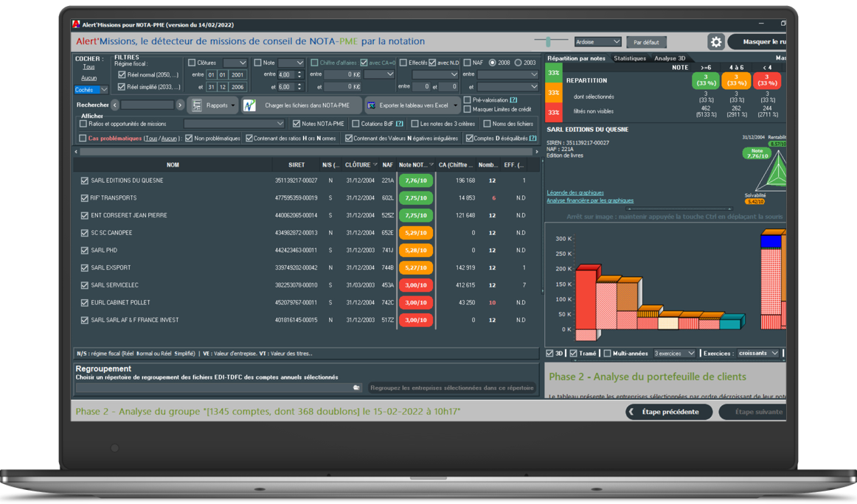Switch to the Statistiques tab
Viewport: 857px width, 504px height.
click(629, 58)
